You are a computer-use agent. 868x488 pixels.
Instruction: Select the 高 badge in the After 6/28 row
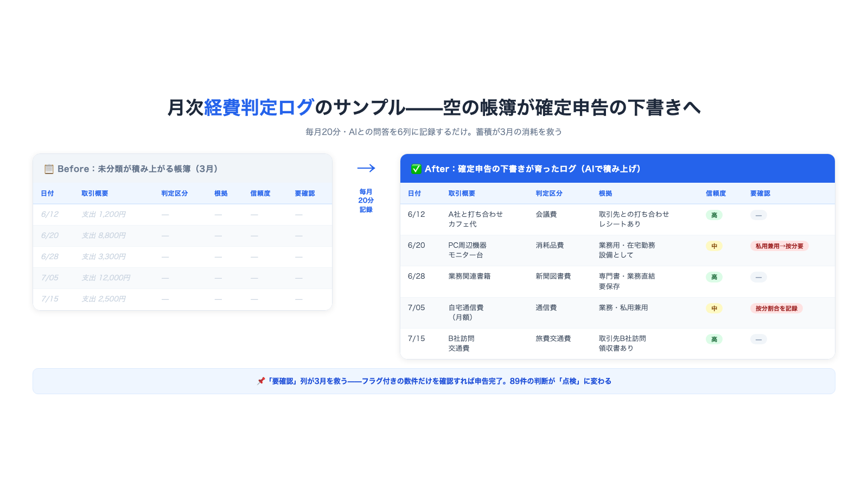[x=714, y=277]
